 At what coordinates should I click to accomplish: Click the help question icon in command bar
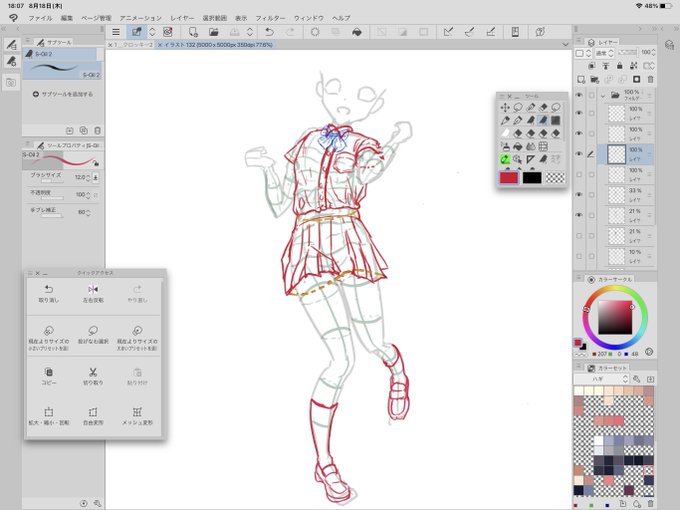[540, 32]
